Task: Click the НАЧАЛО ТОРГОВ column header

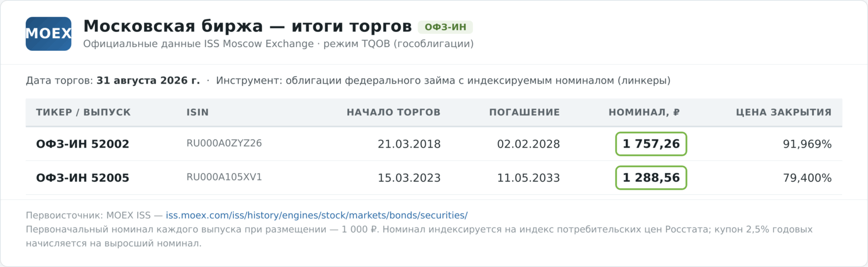Action: (x=394, y=112)
